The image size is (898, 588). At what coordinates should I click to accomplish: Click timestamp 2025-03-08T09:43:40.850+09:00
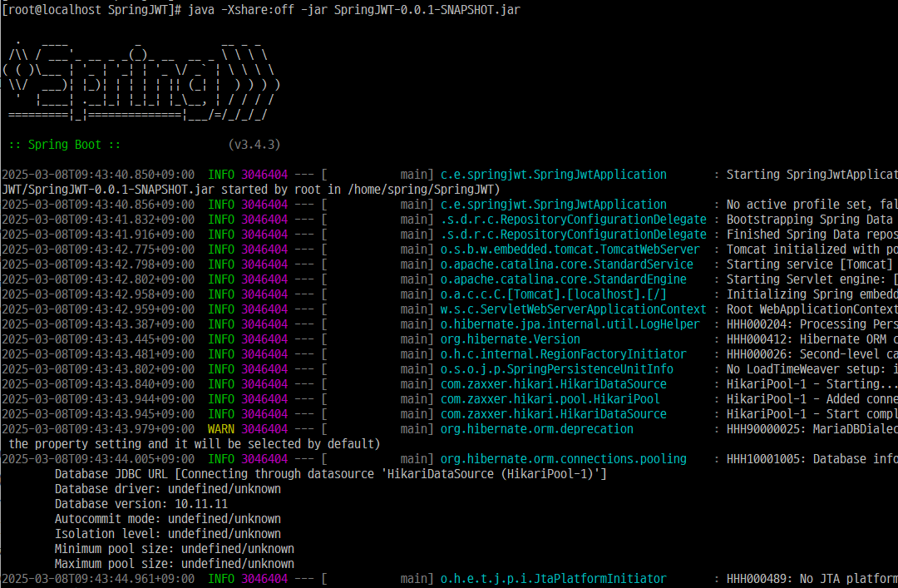pyautogui.click(x=98, y=174)
